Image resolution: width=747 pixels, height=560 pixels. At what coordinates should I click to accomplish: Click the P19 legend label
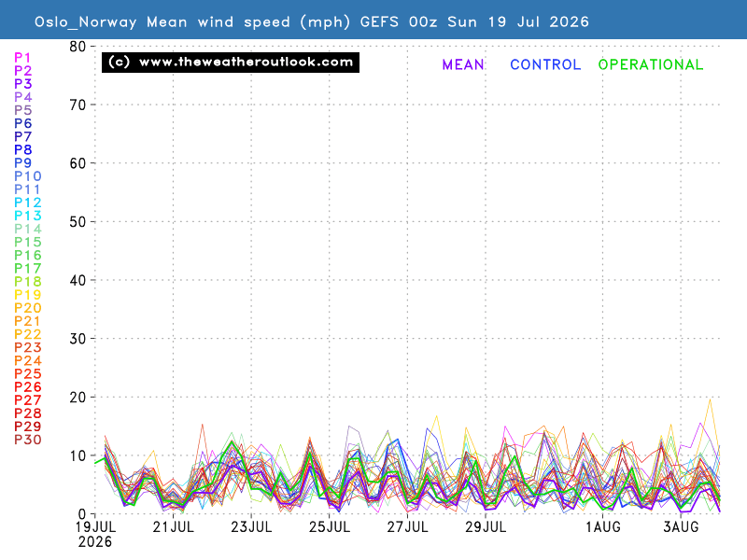28,295
